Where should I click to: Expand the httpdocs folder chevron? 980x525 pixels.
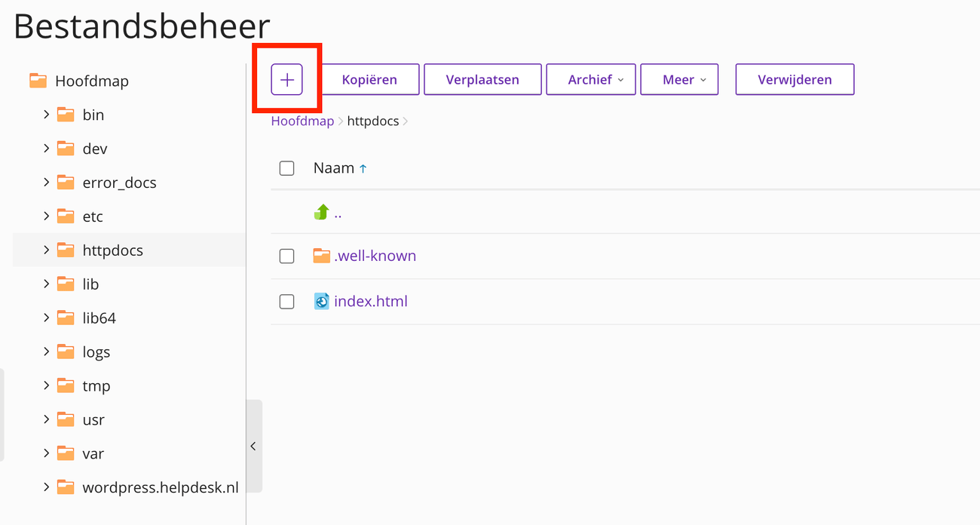[x=47, y=250]
